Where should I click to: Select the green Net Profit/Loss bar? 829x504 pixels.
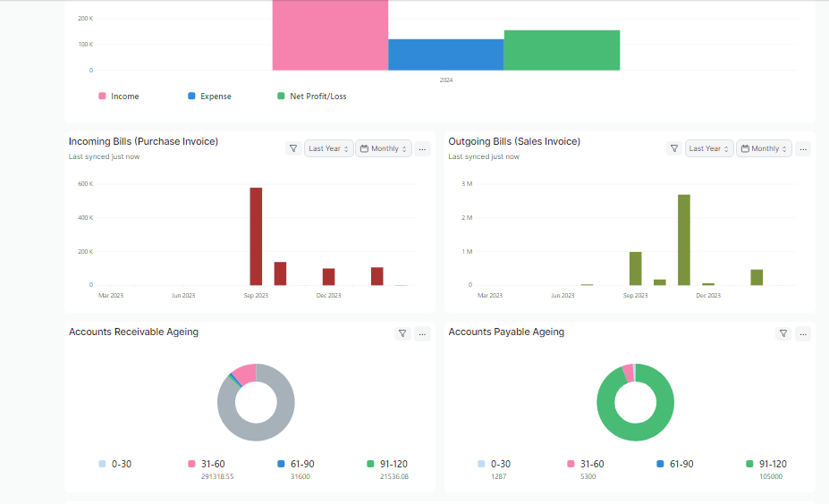pos(562,50)
